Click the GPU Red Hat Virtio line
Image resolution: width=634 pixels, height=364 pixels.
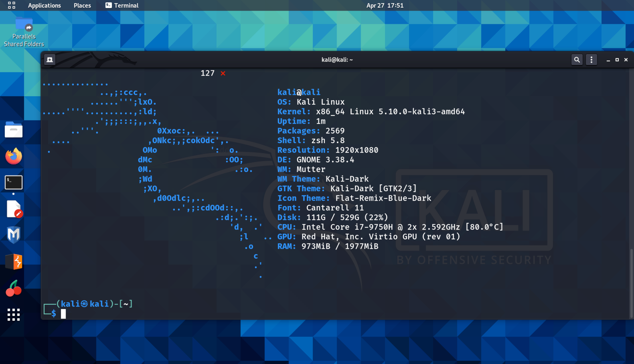pos(369,237)
